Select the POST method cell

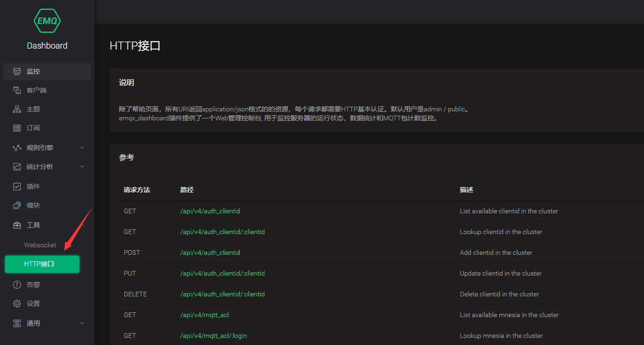click(132, 252)
